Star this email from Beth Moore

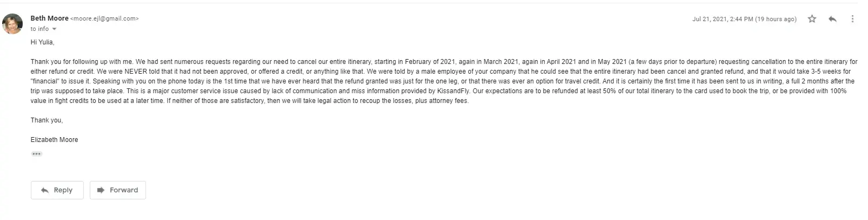pos(812,19)
